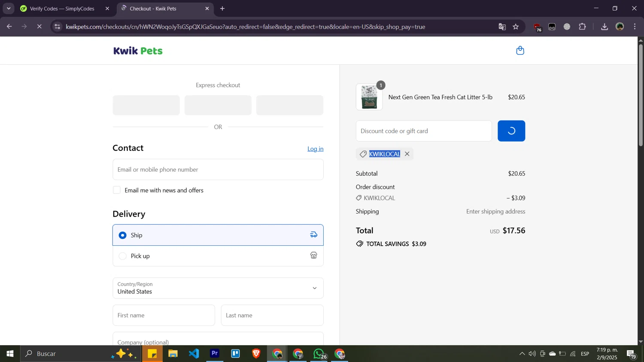Open Visual Studio Code from the taskbar
Viewport: 644px width, 362px height.
(x=194, y=354)
